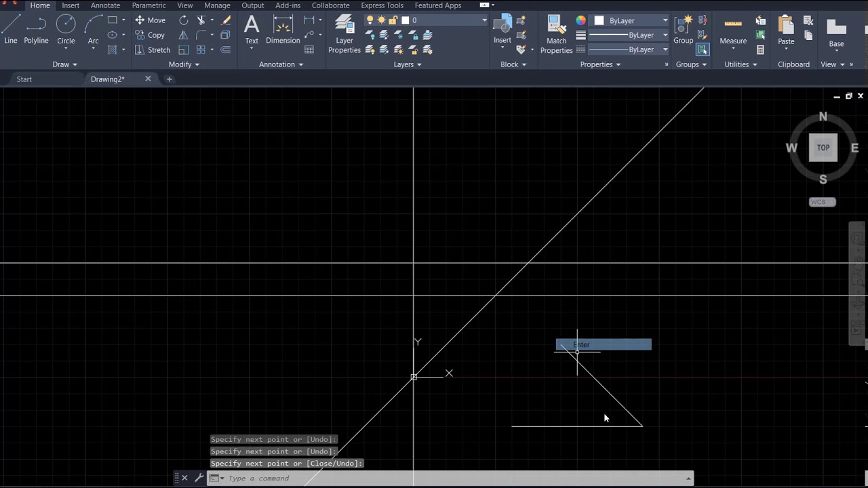This screenshot has height=488, width=868.
Task: Switch to the Insert ribbon tab
Action: [x=71, y=5]
